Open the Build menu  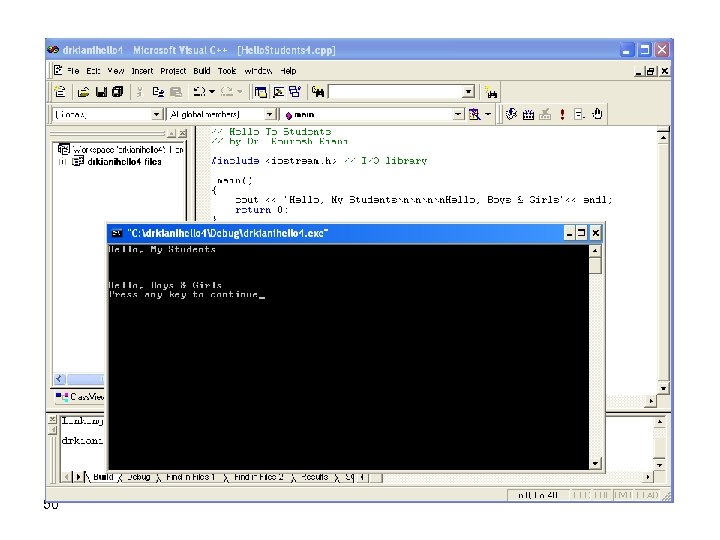202,71
